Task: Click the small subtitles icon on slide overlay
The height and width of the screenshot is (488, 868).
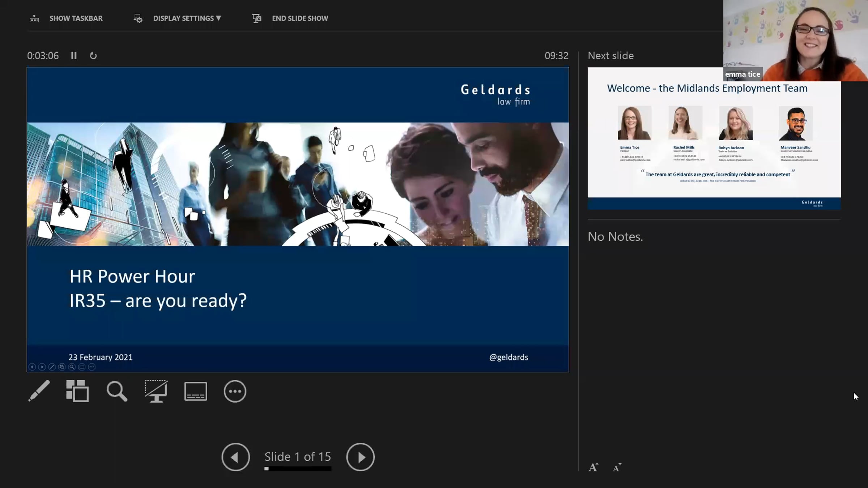Action: coord(82,367)
